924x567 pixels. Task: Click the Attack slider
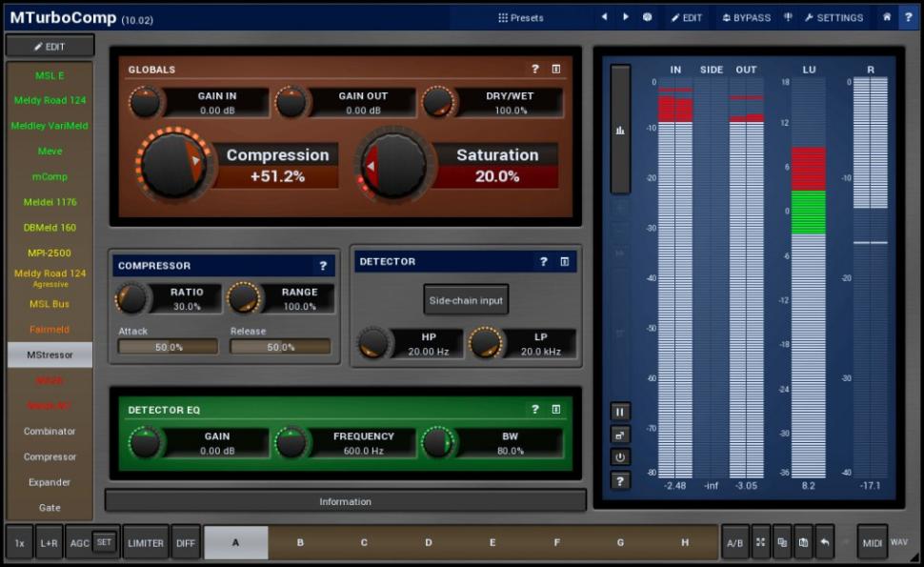[168, 347]
